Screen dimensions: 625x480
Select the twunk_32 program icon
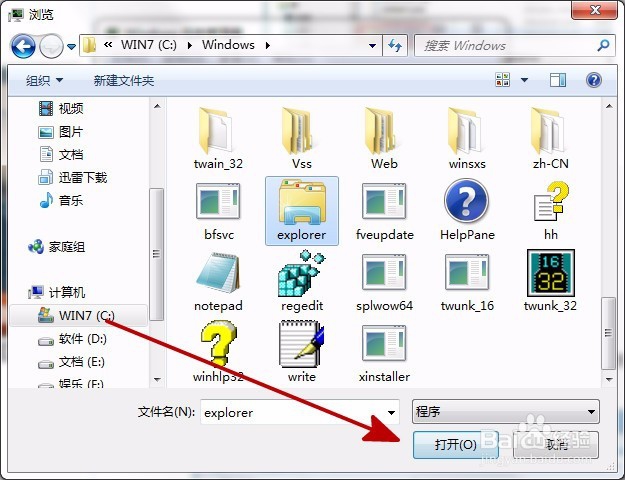(550, 281)
